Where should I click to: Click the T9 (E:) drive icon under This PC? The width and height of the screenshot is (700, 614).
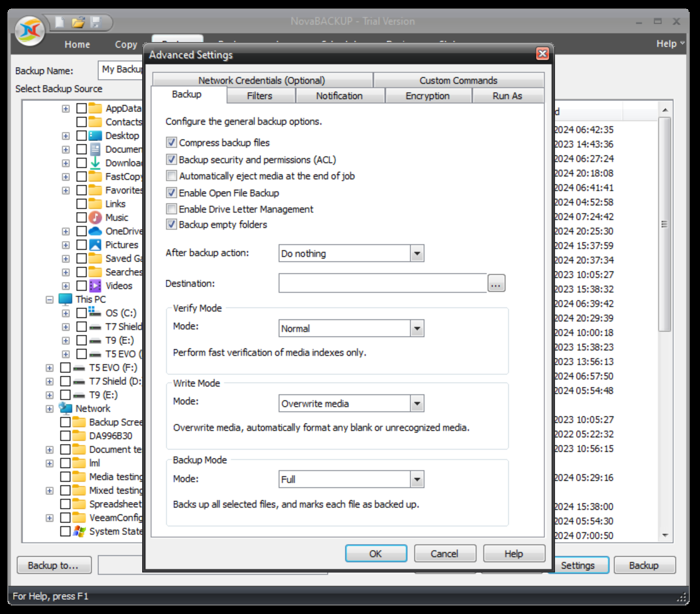95,341
